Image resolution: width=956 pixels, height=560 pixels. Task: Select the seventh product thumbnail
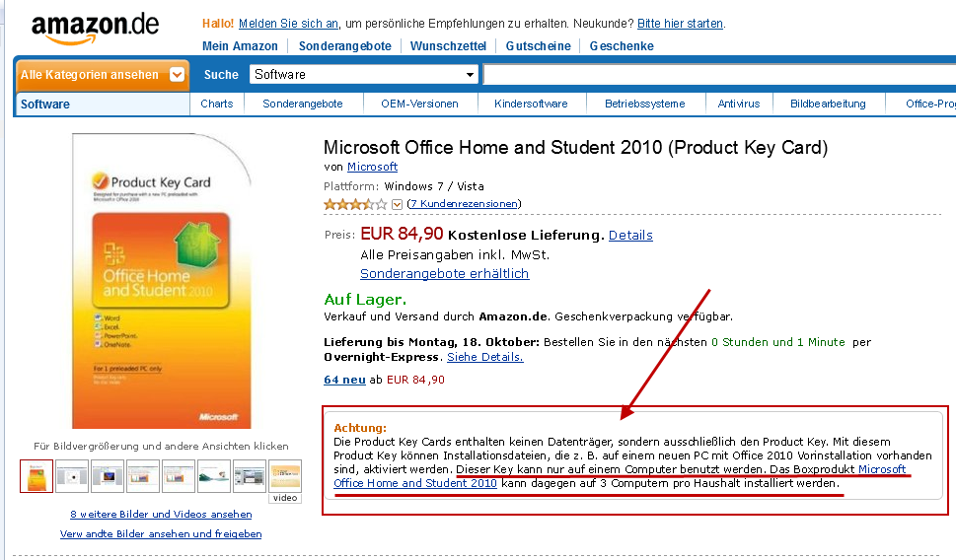click(250, 476)
